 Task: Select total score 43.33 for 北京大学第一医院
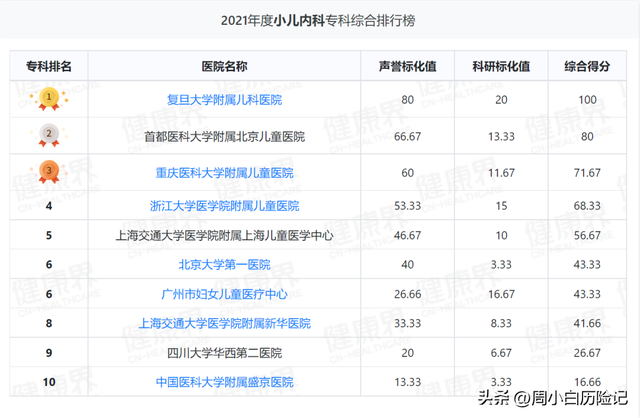coord(587,265)
